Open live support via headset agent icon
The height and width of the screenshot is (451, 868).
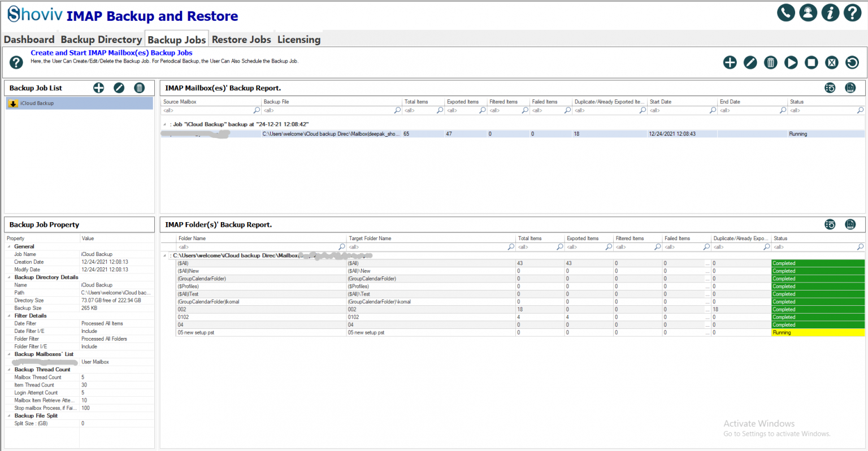click(x=808, y=12)
